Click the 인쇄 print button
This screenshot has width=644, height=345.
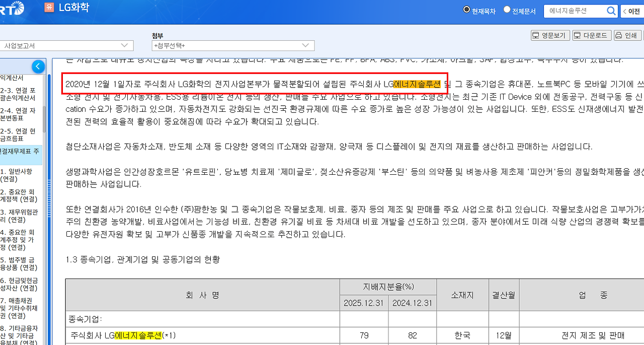pos(627,36)
